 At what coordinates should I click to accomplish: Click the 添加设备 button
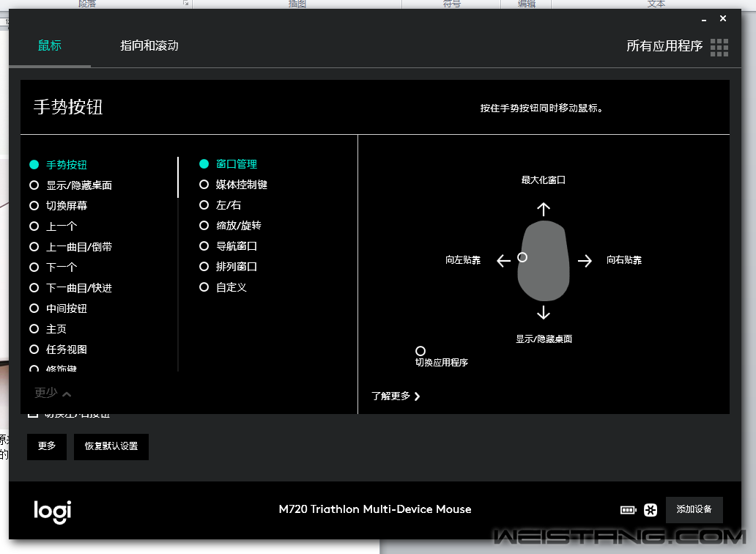click(x=694, y=509)
